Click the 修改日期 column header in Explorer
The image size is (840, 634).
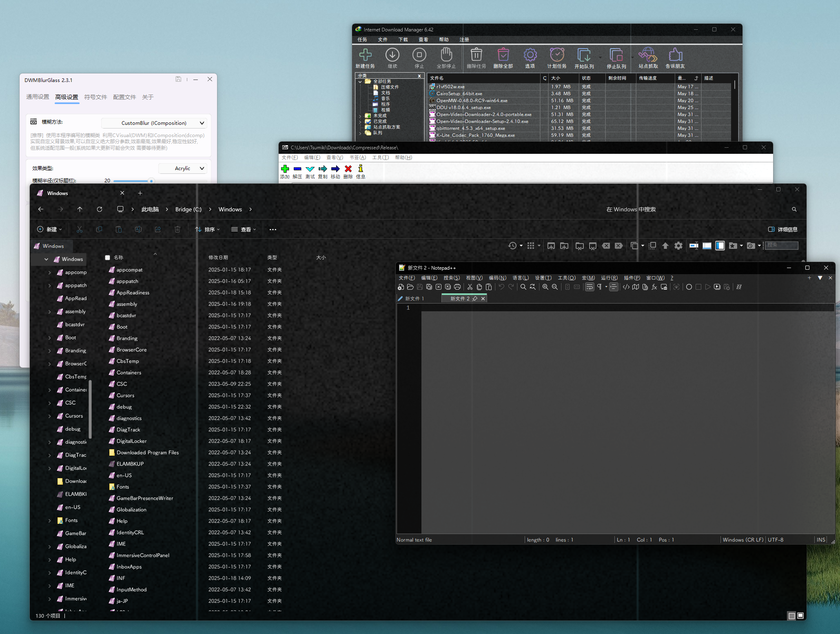tap(218, 257)
